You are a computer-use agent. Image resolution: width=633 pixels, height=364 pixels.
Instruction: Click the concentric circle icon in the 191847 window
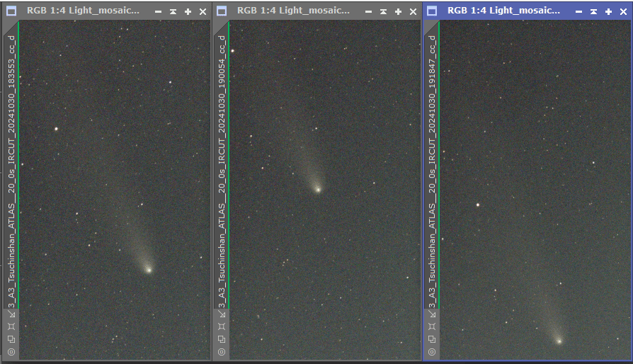432,352
